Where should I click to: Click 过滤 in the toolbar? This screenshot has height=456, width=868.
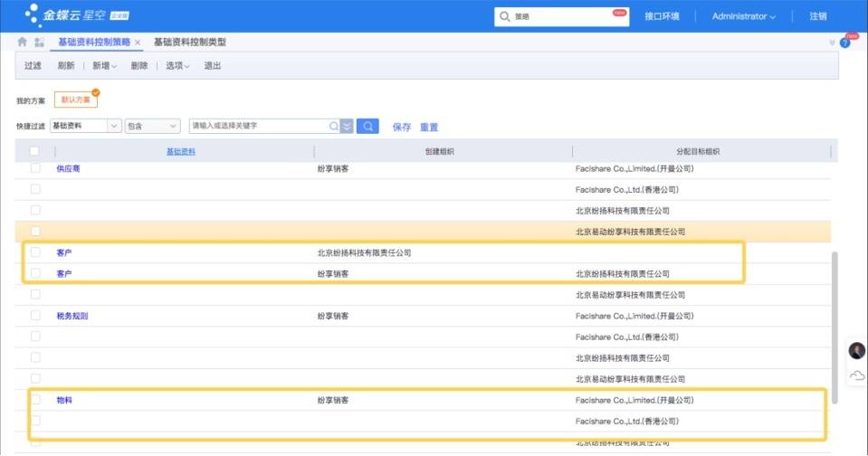point(33,66)
